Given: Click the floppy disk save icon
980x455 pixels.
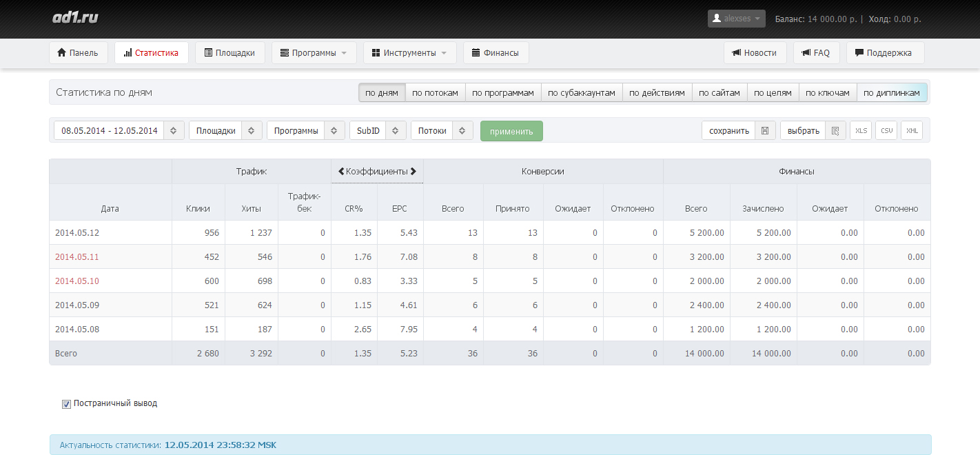Looking at the screenshot, I should coord(766,131).
